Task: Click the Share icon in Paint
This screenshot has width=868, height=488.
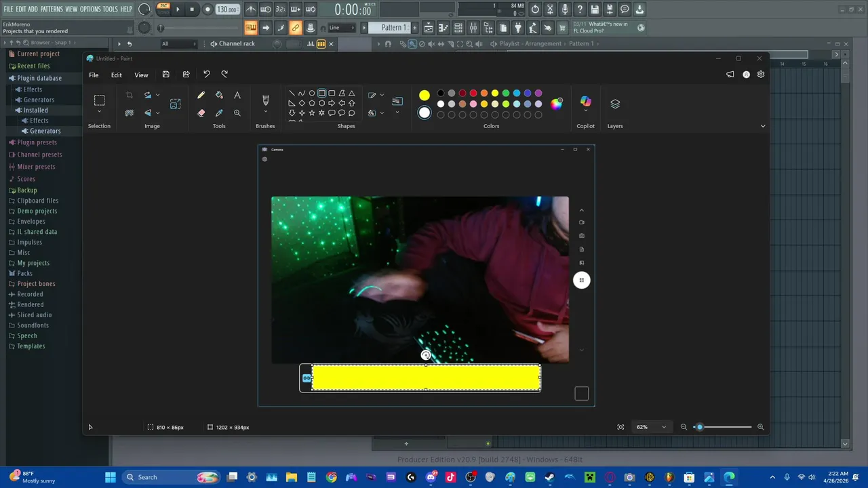Action: (186, 75)
